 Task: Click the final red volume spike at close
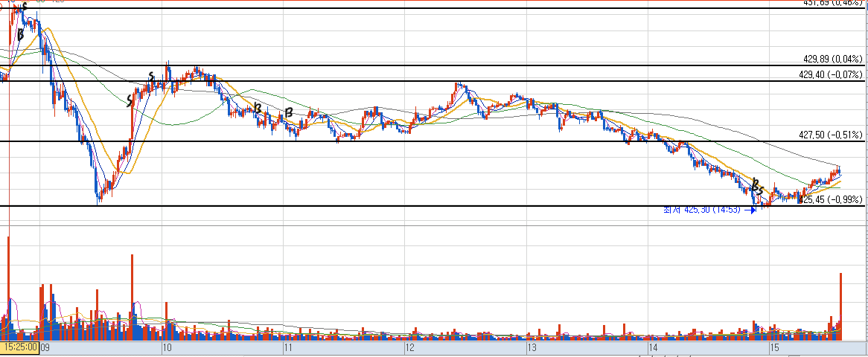tap(841, 306)
